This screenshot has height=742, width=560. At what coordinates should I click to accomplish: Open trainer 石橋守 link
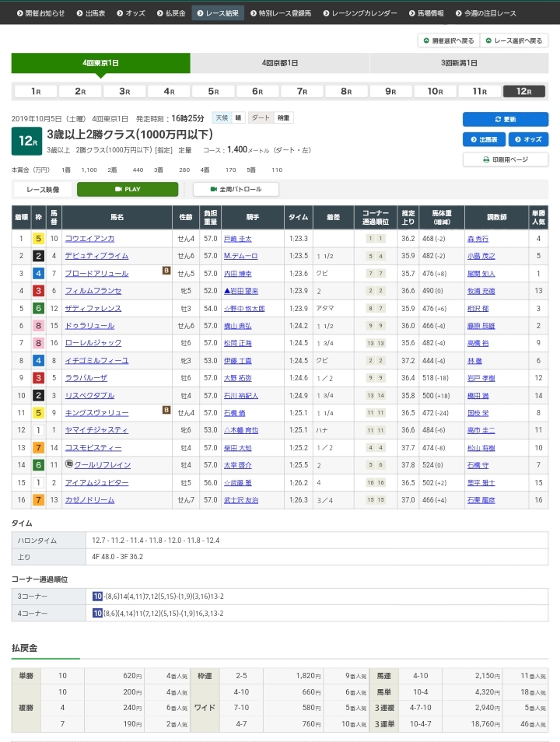(478, 465)
